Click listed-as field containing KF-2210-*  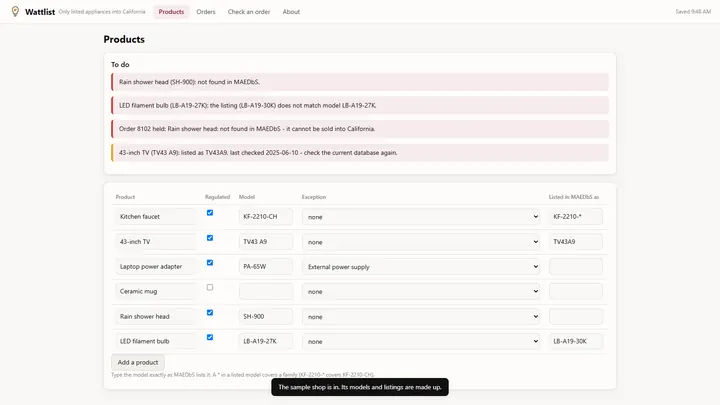pos(576,217)
